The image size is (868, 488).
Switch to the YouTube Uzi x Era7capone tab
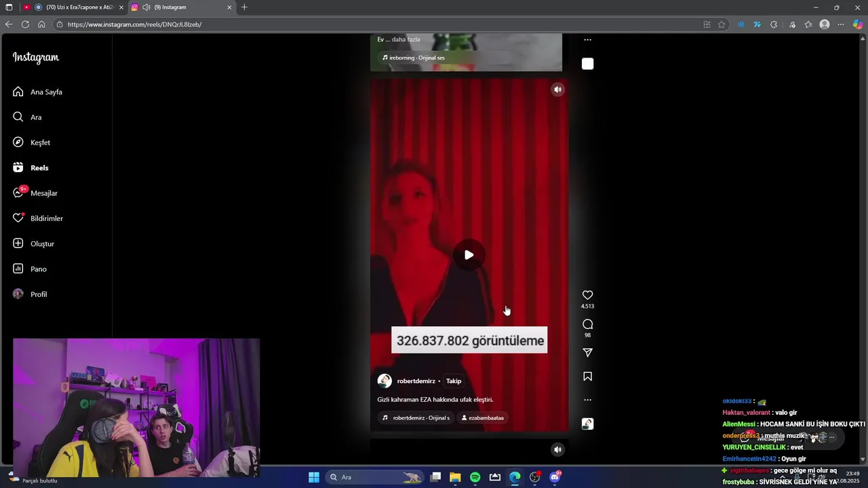coord(73,7)
